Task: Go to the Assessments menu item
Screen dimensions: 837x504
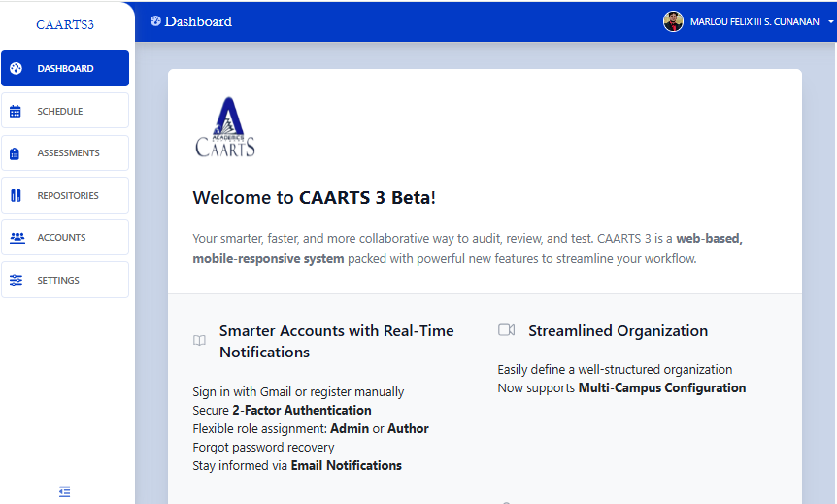Action: (68, 153)
